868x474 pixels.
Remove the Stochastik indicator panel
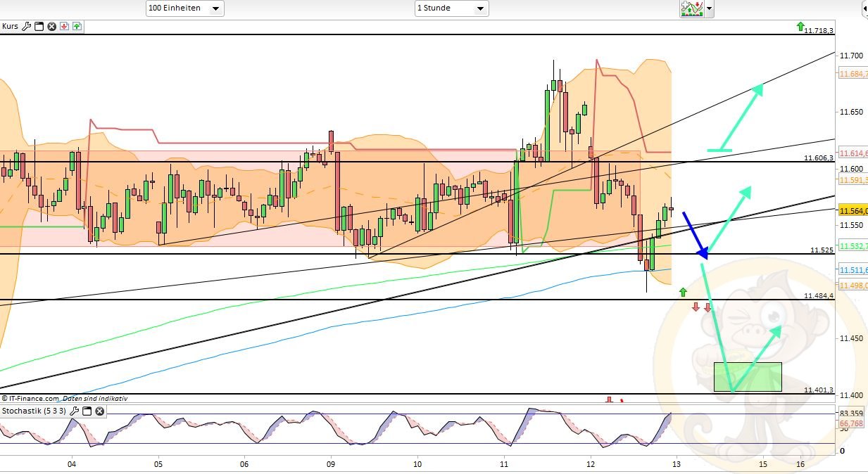tap(99, 411)
